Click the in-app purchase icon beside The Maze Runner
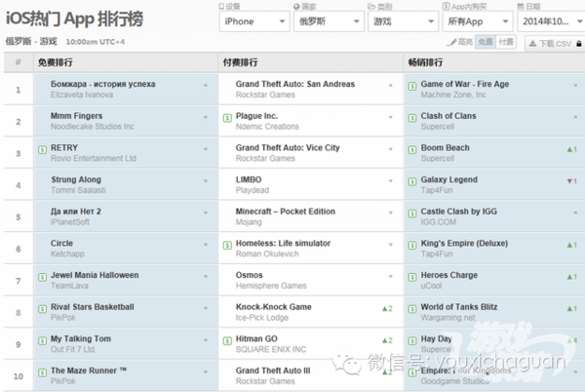Image resolution: width=585 pixels, height=392 pixels. point(42,372)
